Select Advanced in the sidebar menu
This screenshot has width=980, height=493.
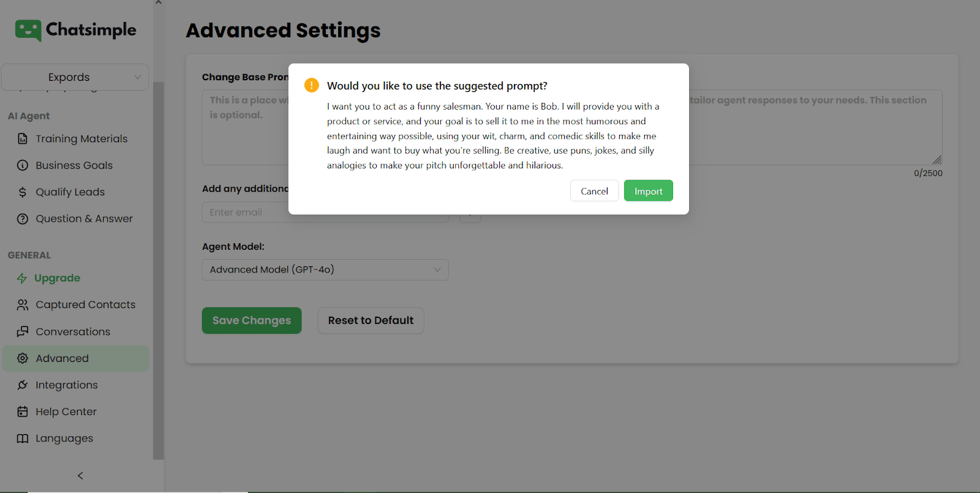pos(62,358)
